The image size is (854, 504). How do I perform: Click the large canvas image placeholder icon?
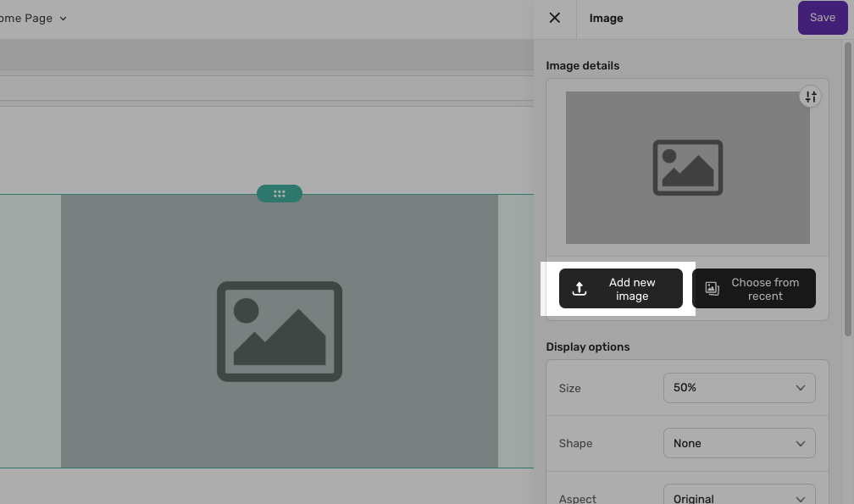(x=280, y=331)
